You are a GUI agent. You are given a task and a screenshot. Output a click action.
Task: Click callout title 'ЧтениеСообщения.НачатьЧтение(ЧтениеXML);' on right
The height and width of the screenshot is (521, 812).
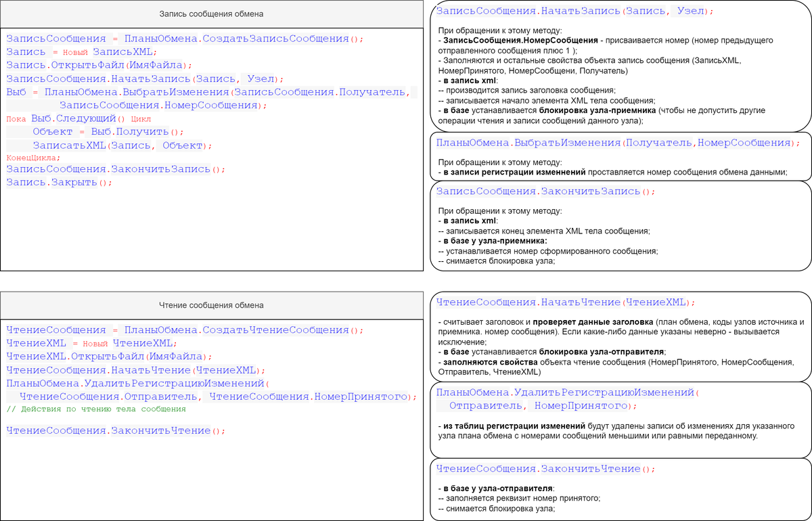(x=566, y=302)
